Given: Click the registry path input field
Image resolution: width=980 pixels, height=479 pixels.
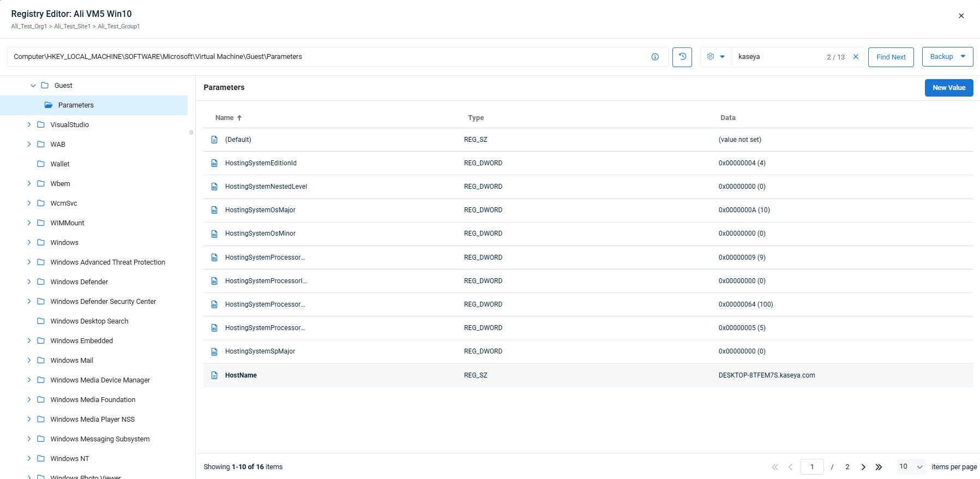Looking at the screenshot, I should coord(327,57).
